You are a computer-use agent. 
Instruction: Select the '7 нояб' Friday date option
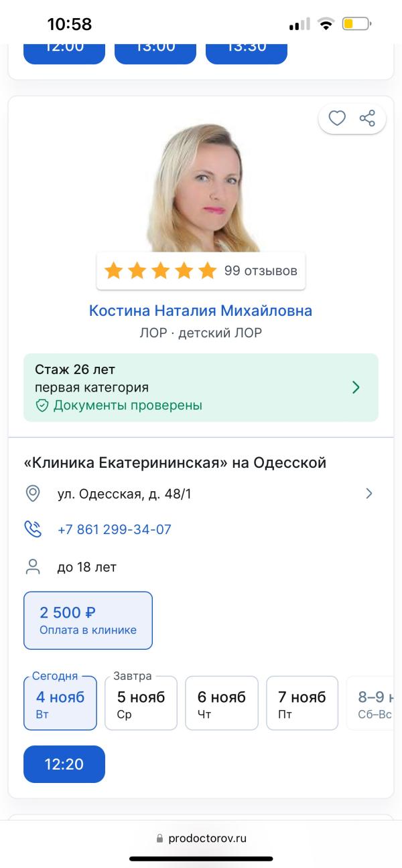pyautogui.click(x=302, y=703)
